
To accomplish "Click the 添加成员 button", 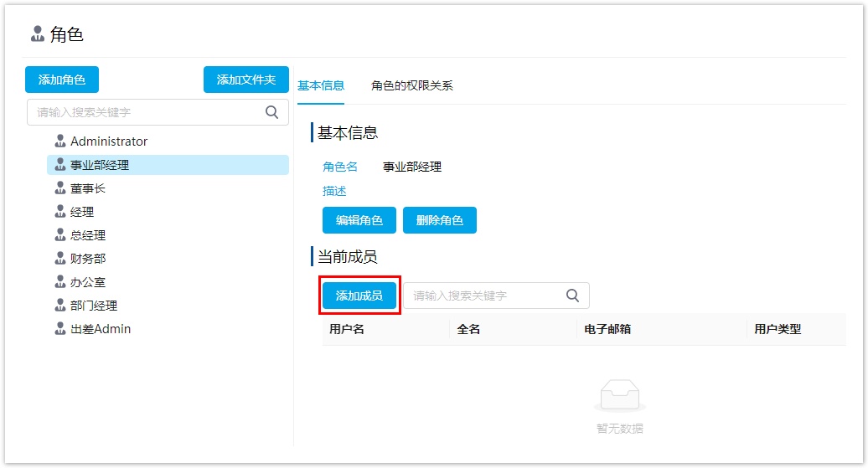I will (x=359, y=296).
